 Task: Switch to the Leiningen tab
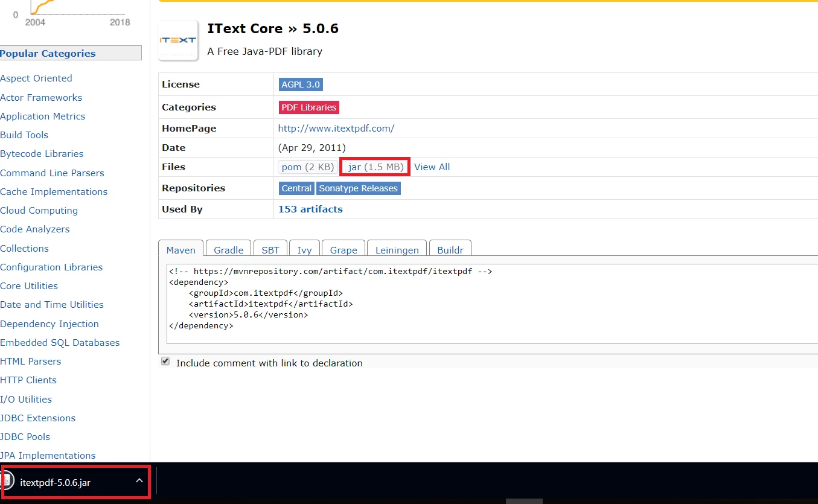click(397, 250)
